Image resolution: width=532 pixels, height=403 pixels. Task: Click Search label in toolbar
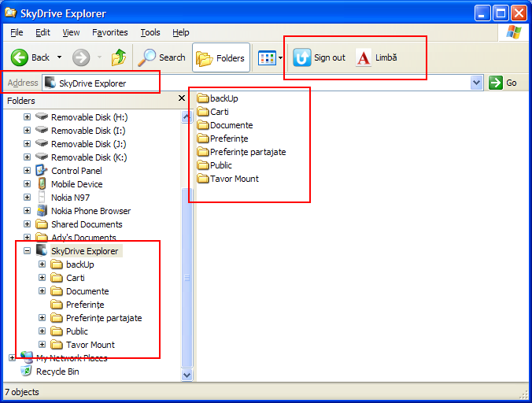(172, 57)
